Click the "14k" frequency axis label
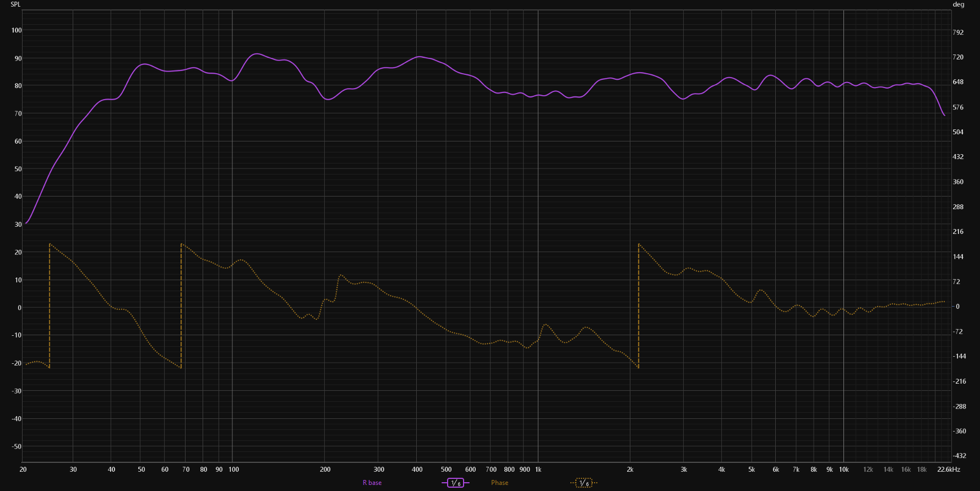This screenshot has width=980, height=491. 889,470
